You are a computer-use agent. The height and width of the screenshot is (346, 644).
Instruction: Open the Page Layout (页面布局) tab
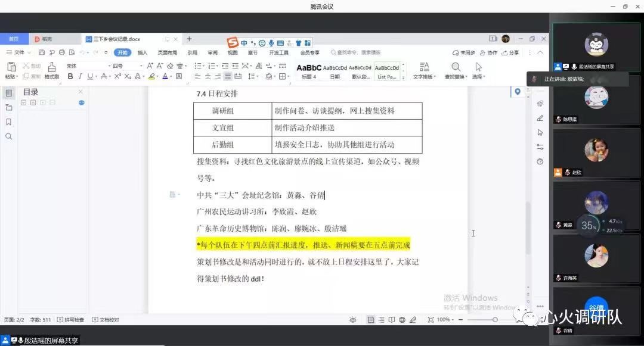click(x=168, y=52)
